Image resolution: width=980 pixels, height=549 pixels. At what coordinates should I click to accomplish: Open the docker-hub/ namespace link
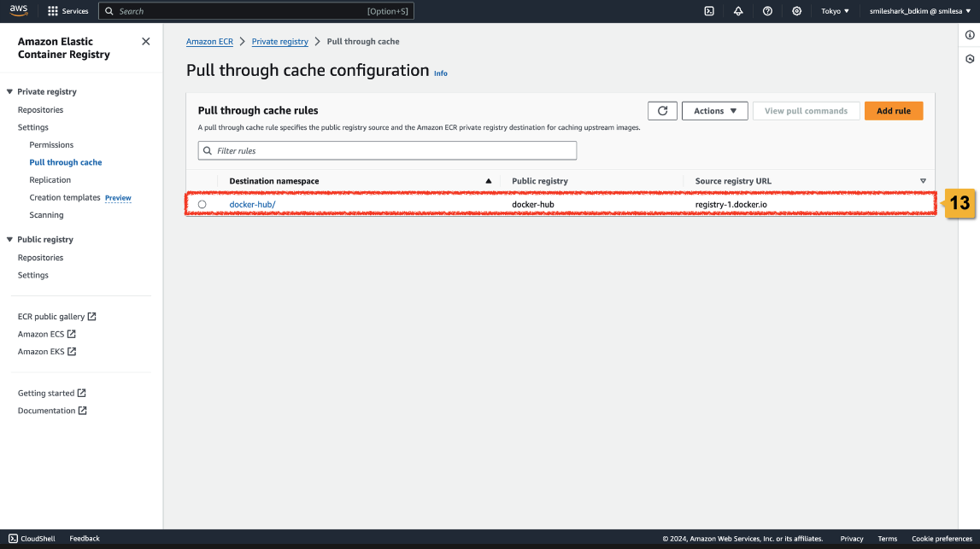tap(252, 204)
